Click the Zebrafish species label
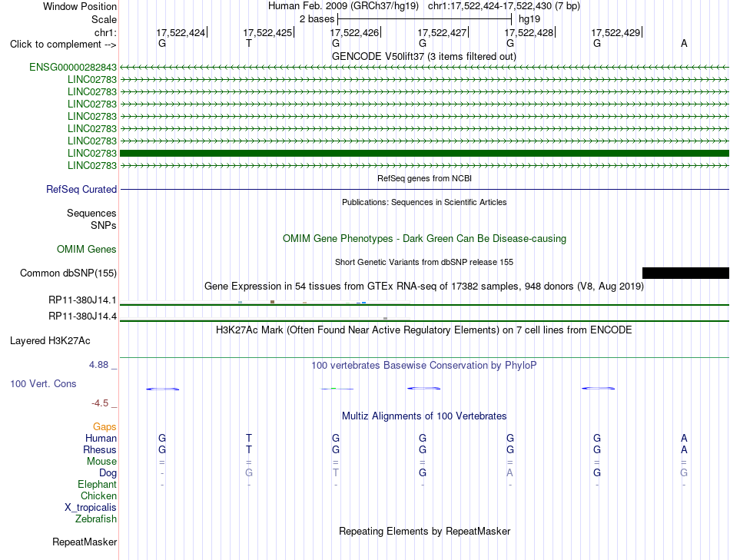This screenshot has height=560, width=730. coord(96,519)
